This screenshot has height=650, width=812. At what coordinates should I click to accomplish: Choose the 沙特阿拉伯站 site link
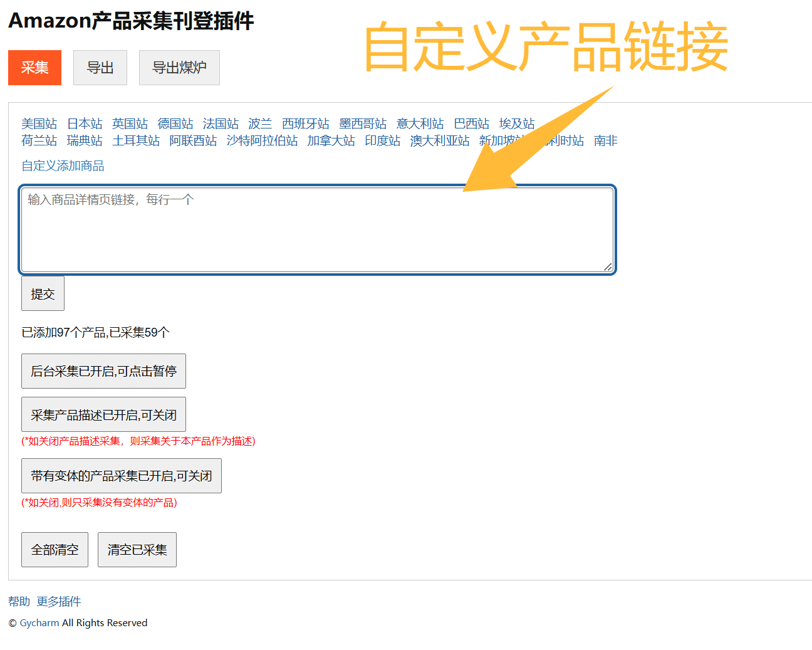click(x=262, y=140)
